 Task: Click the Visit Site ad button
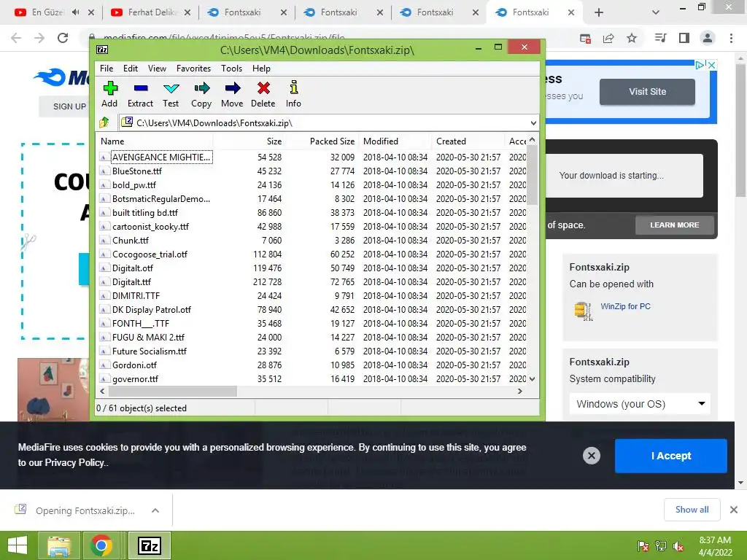[x=647, y=91]
